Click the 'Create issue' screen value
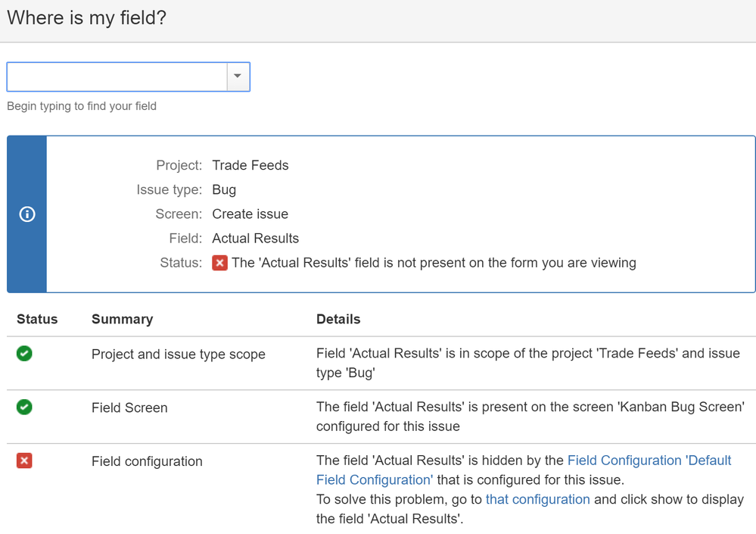The image size is (756, 534). point(250,214)
